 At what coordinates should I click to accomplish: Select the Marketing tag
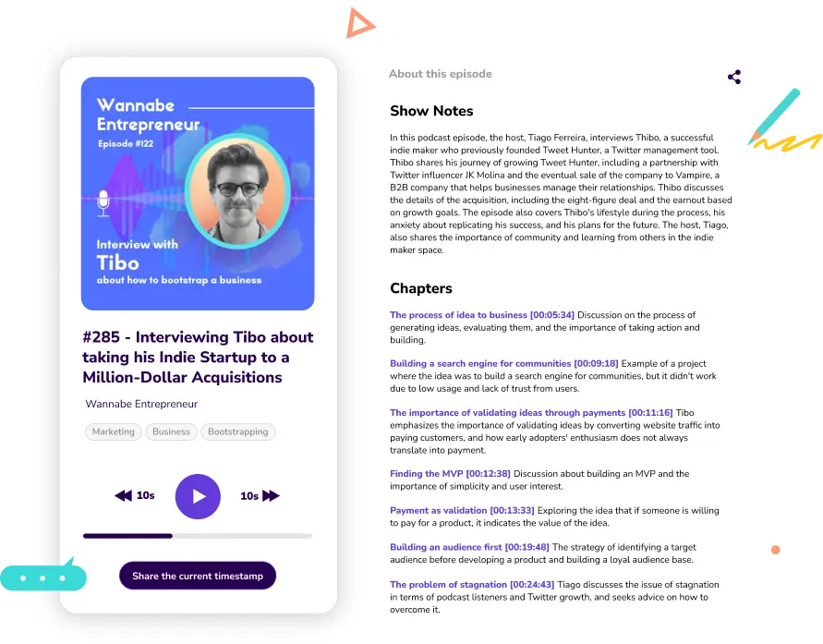[114, 432]
